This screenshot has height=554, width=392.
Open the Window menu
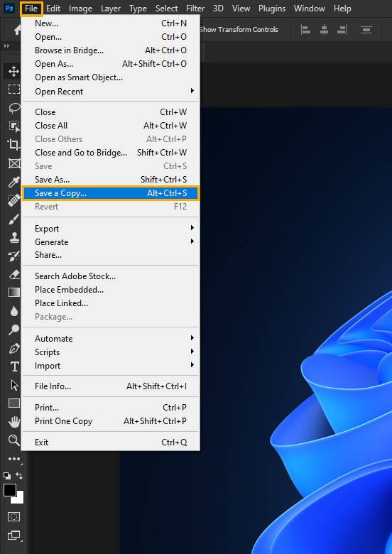point(310,9)
